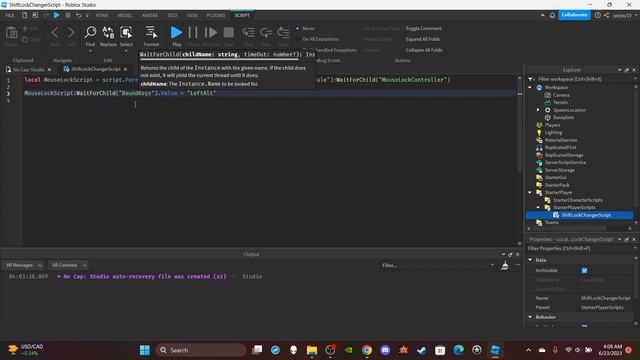Click the Paste clipboard icon

coord(11,33)
